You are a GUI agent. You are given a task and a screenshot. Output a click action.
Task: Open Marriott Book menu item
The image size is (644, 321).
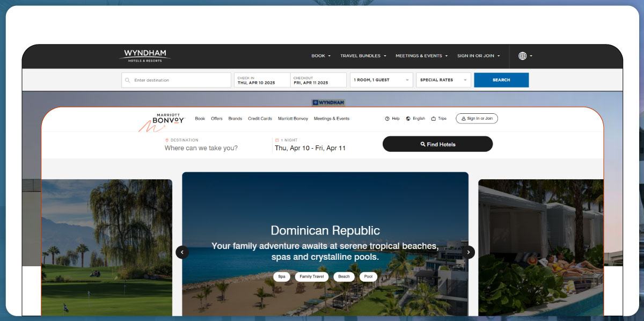(x=200, y=119)
